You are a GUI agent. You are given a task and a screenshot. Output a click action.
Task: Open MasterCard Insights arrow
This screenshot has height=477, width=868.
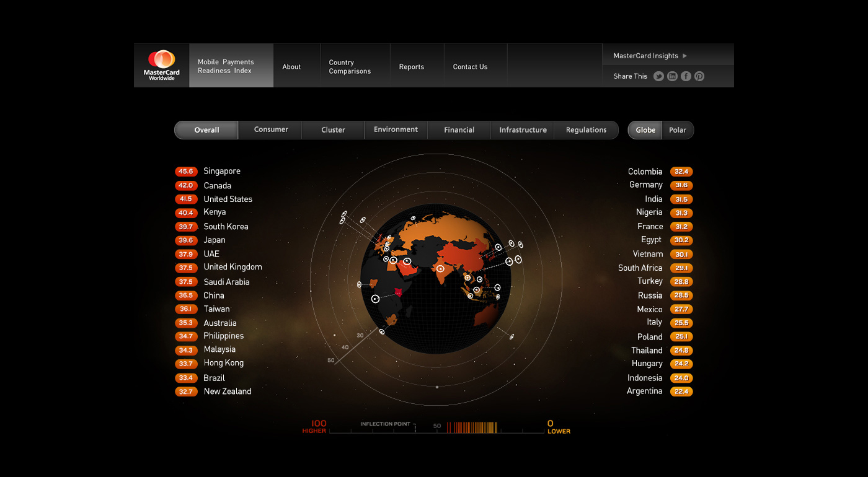point(685,56)
